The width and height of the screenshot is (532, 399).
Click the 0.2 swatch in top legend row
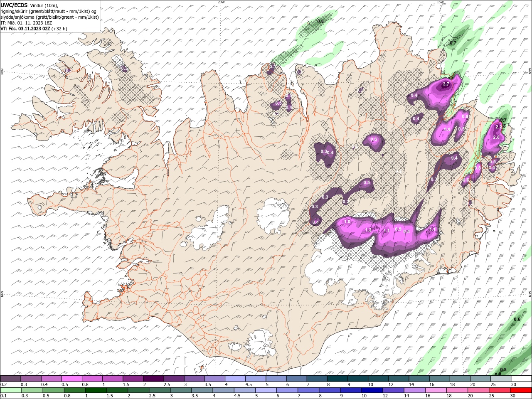pos(11,379)
